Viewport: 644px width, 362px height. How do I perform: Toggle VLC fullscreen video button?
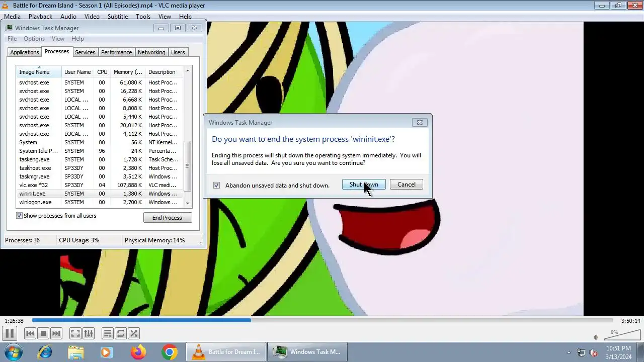[75, 333]
